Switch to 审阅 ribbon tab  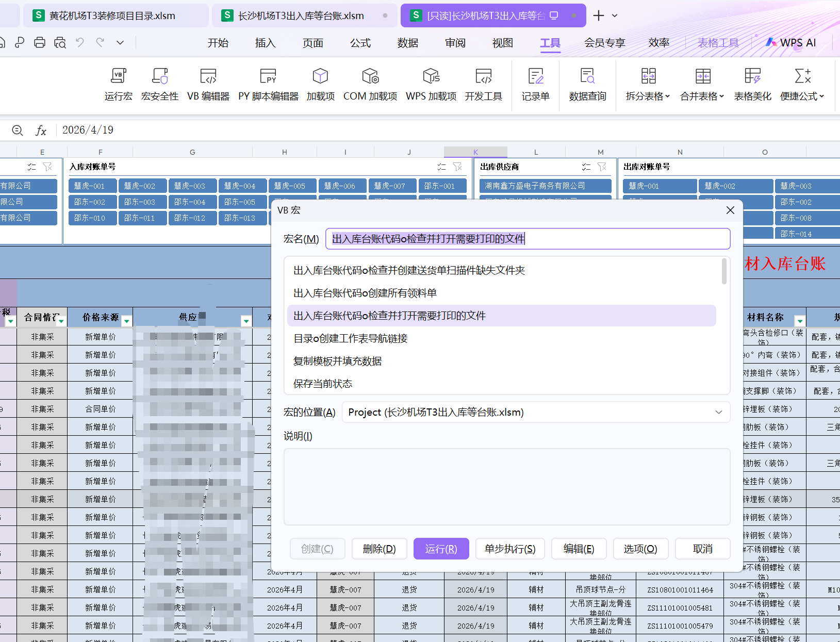(x=455, y=43)
